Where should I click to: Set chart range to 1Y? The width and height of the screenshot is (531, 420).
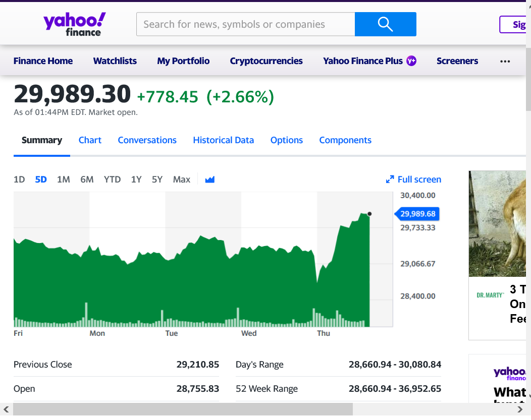coord(136,179)
